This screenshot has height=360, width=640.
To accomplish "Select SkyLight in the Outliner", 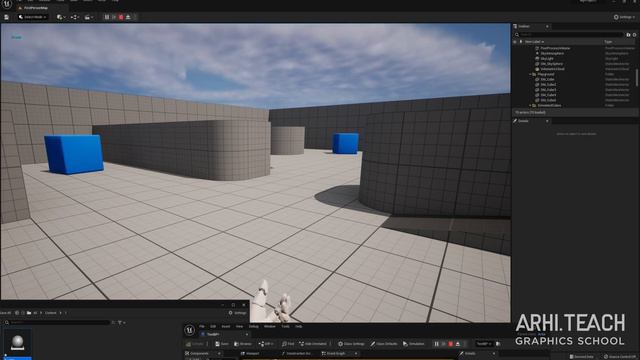I will [x=547, y=59].
